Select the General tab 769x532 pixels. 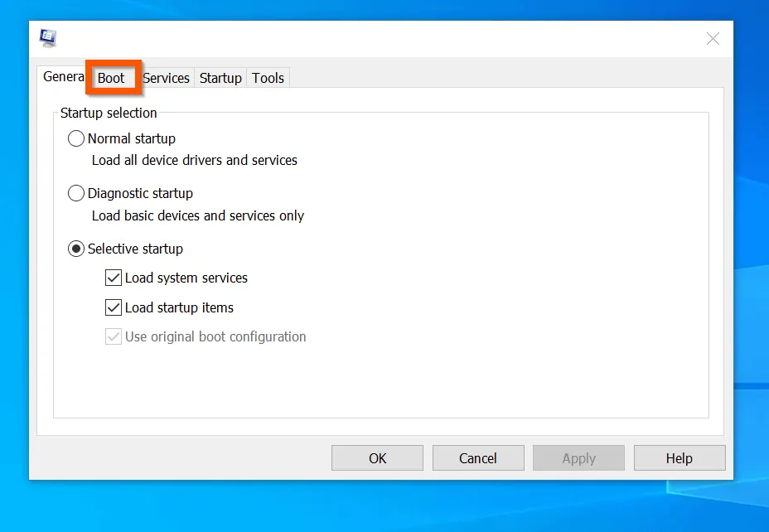click(63, 76)
